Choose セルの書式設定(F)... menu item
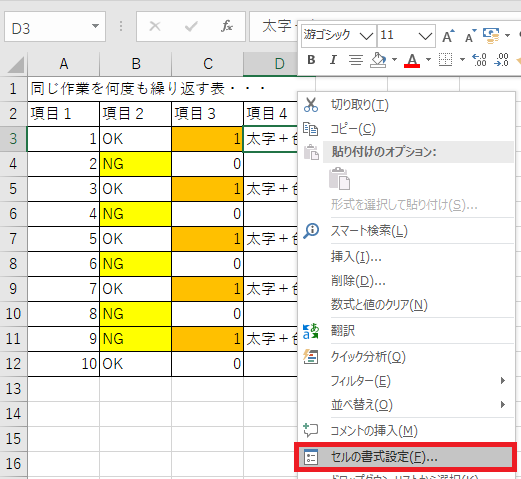 pyautogui.click(x=406, y=457)
